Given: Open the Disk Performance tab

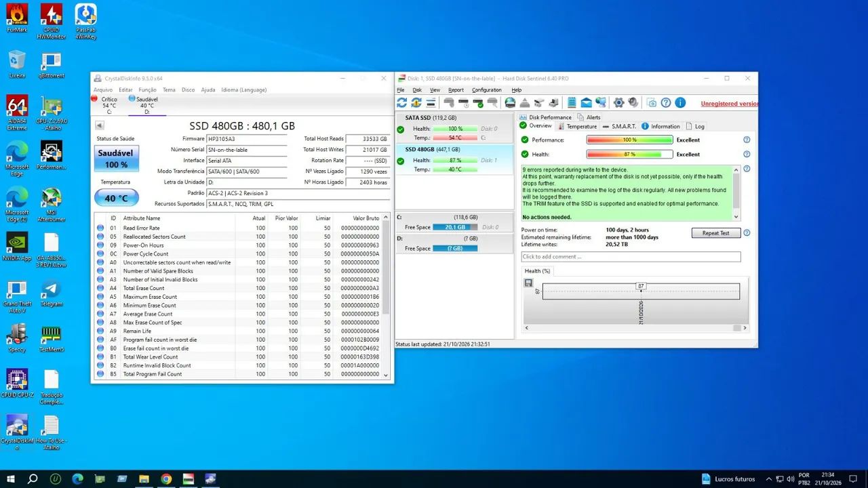Looking at the screenshot, I should pyautogui.click(x=545, y=117).
